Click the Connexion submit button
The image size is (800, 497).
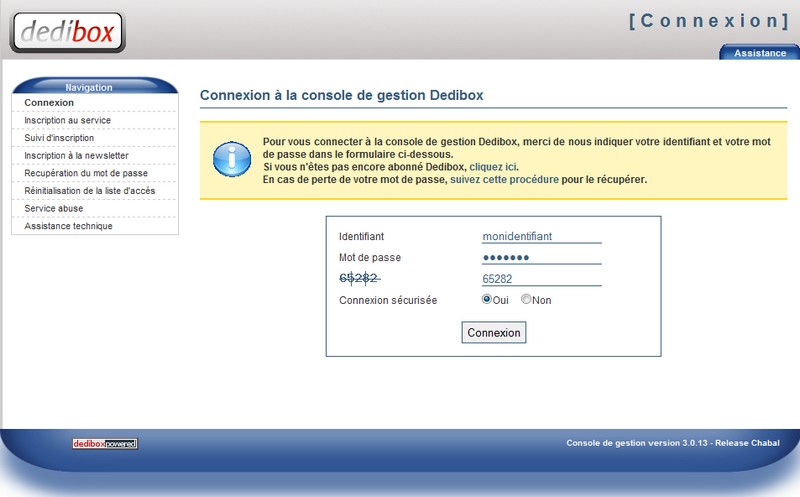494,333
